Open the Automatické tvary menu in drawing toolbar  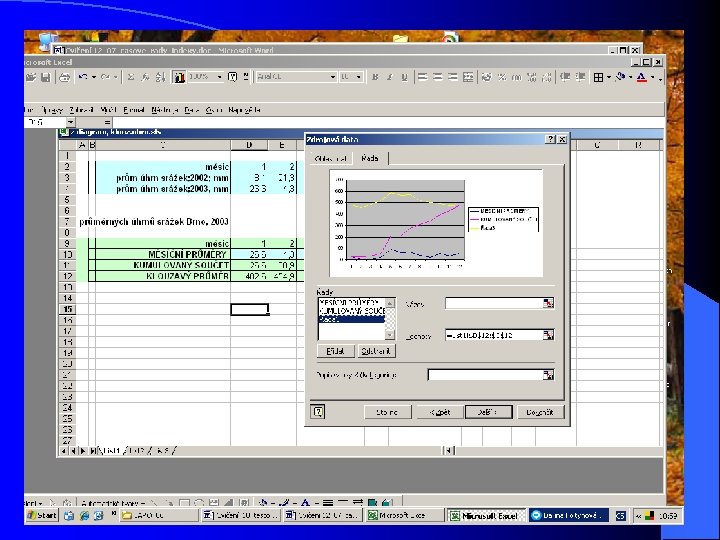112,503
